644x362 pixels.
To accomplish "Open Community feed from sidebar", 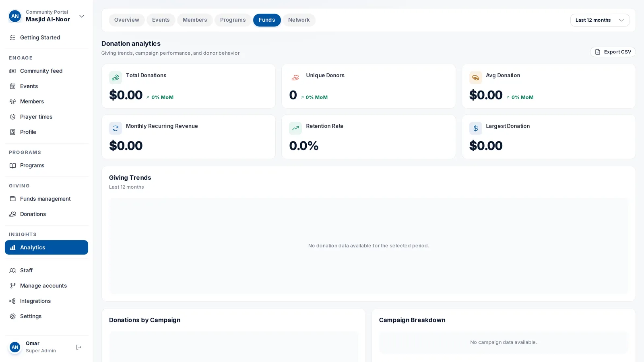I will [46, 71].
